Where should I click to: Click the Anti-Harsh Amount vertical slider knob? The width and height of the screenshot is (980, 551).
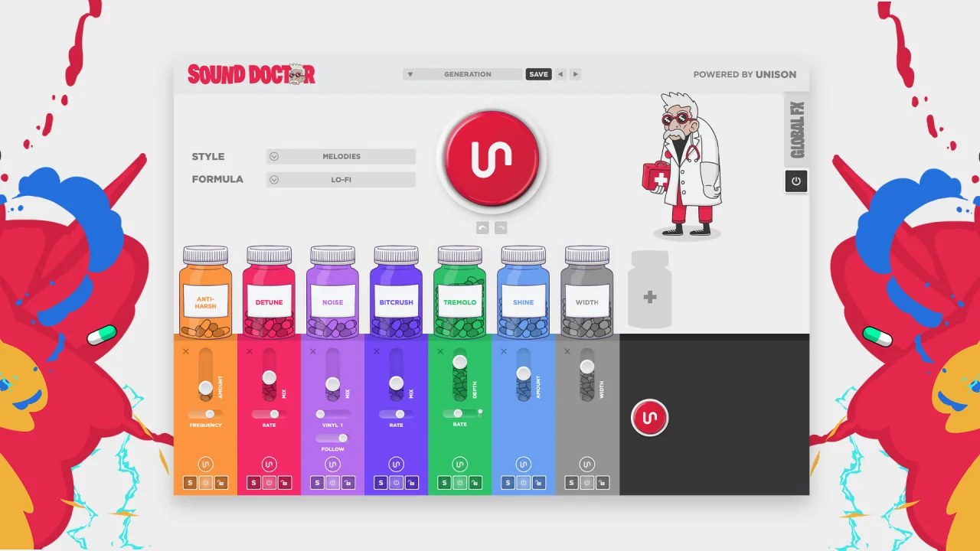tap(205, 388)
